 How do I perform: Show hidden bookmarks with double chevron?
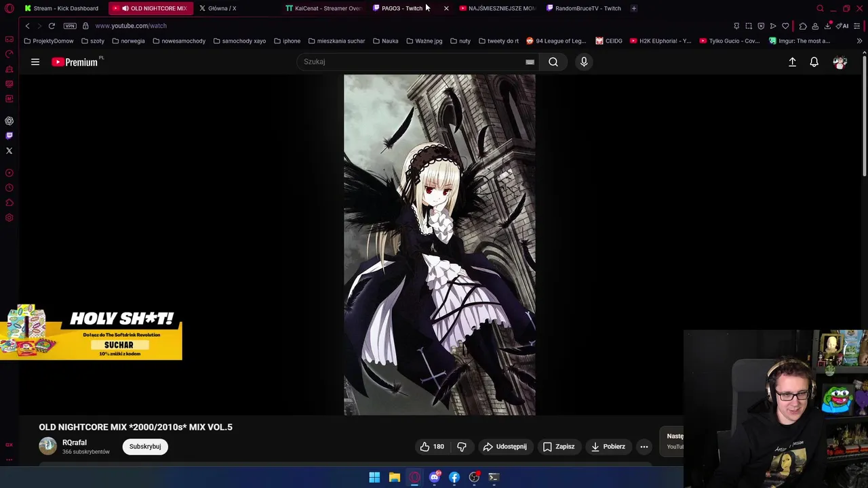pyautogui.click(x=859, y=41)
